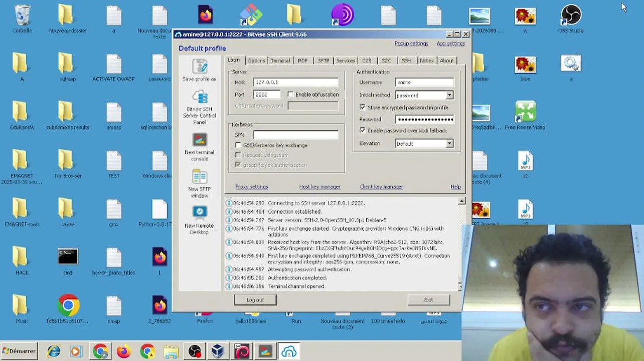Click the Host input field
The height and width of the screenshot is (361, 644).
pos(296,82)
